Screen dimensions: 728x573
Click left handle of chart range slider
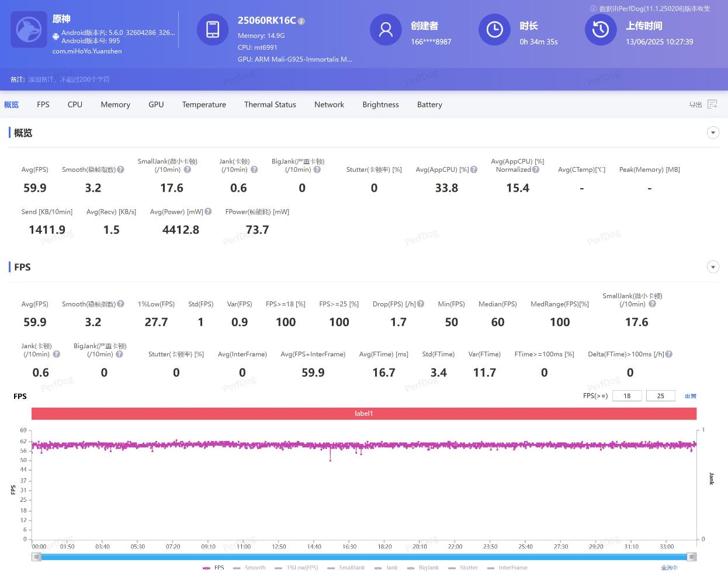[x=37, y=557]
